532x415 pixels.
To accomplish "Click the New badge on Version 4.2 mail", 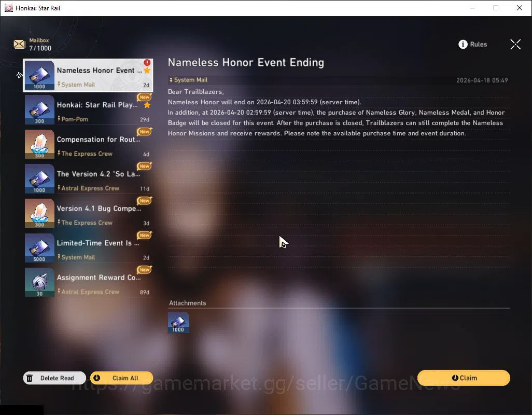I will (x=145, y=167).
